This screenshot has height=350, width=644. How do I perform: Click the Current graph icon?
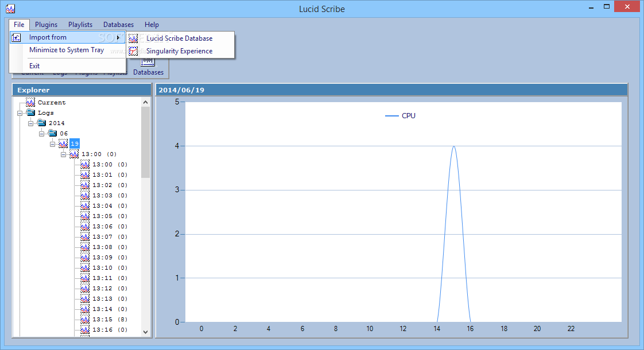coord(30,102)
